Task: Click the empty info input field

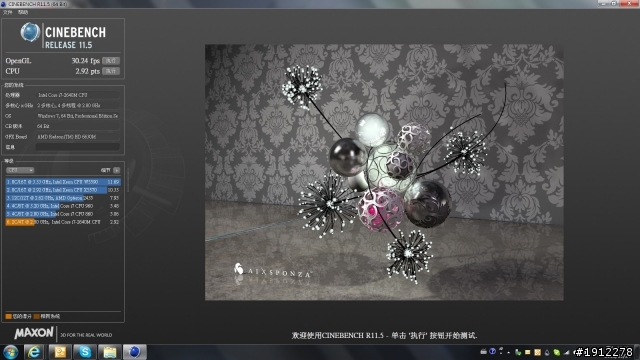Action: pyautogui.click(x=78, y=147)
